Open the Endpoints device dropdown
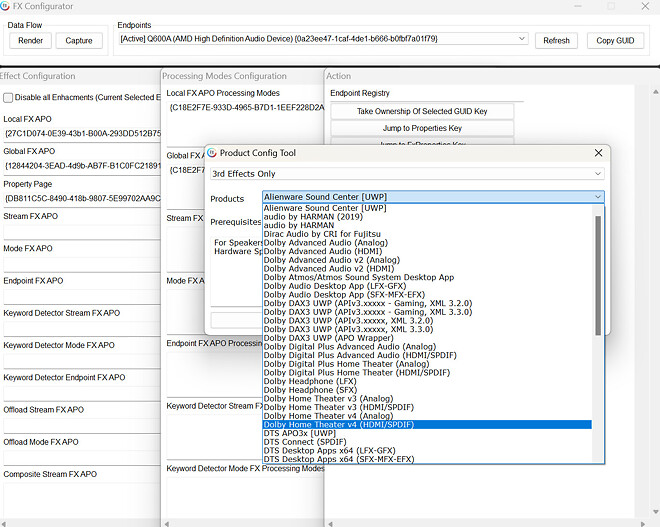660x527 pixels. (522, 39)
